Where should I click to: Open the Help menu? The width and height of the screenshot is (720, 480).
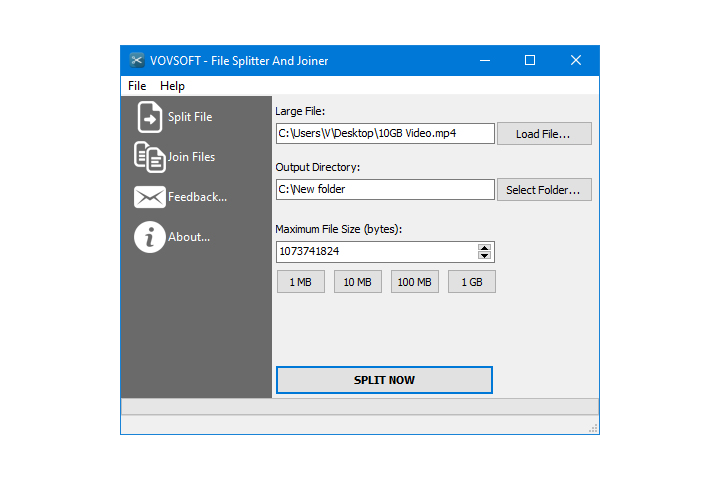(x=172, y=86)
